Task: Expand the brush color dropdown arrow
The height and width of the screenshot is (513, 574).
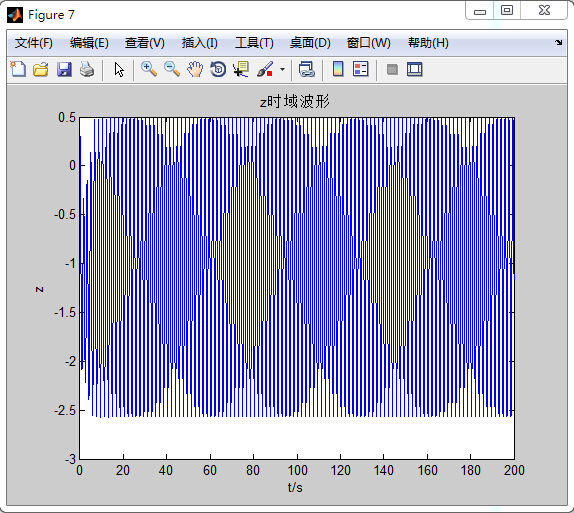Action: [282, 69]
